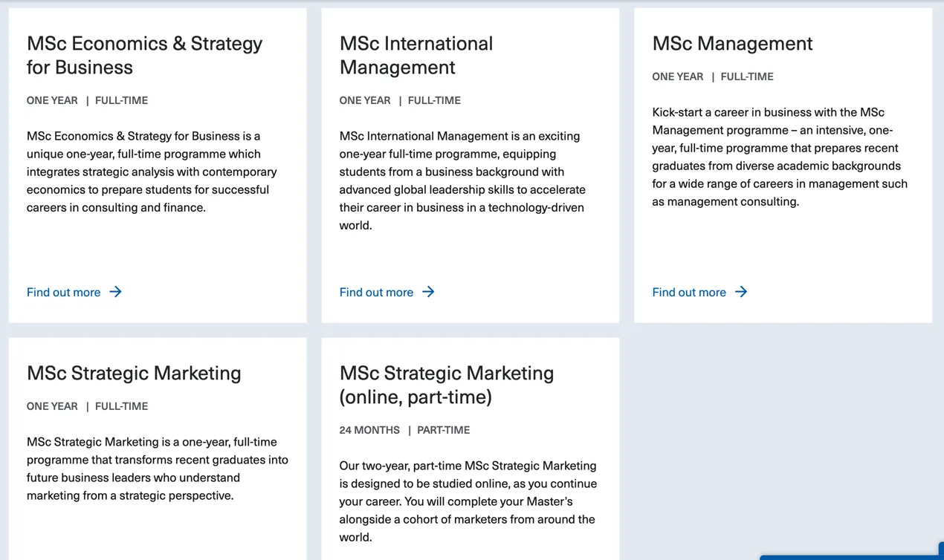Click FULL-TIME label in International Management card
The height and width of the screenshot is (560, 944).
click(x=434, y=100)
